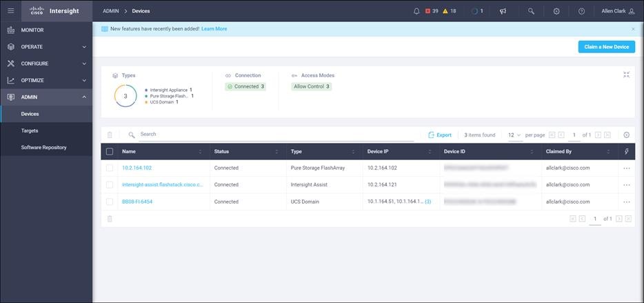Open the help question mark menu

(581, 11)
